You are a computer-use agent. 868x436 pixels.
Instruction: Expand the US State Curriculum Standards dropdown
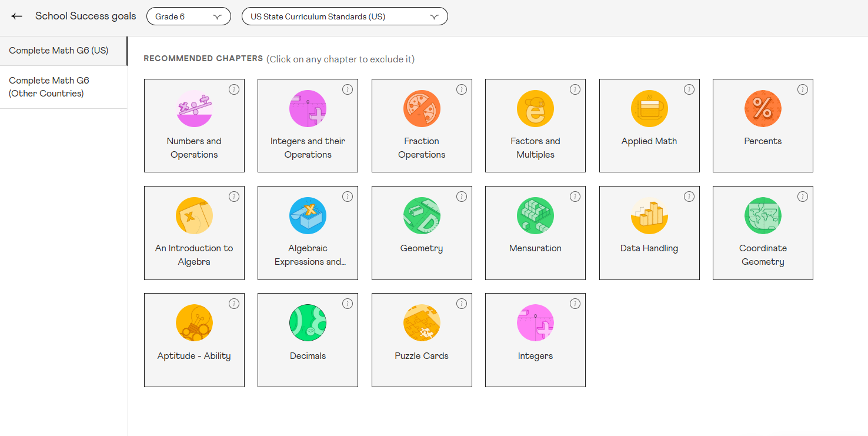coord(344,16)
